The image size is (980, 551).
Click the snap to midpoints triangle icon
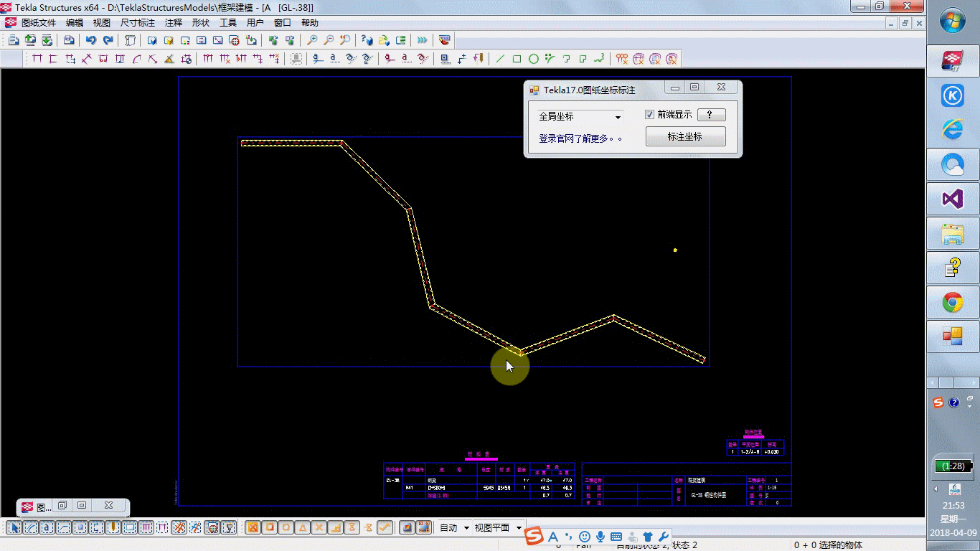pyautogui.click(x=302, y=527)
